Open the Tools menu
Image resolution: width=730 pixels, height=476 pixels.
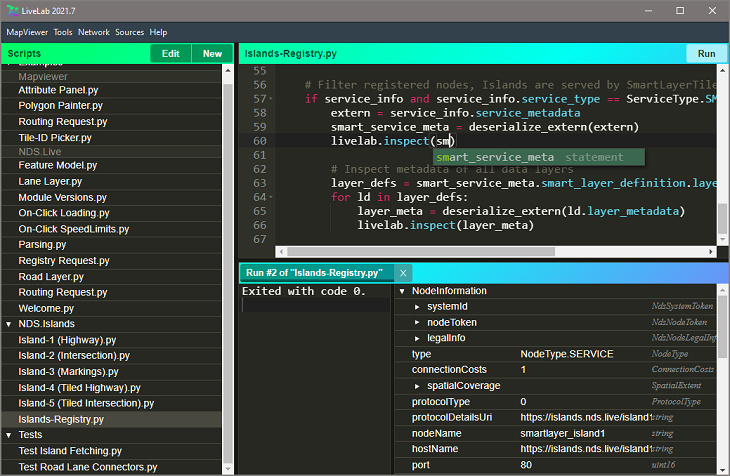[63, 32]
